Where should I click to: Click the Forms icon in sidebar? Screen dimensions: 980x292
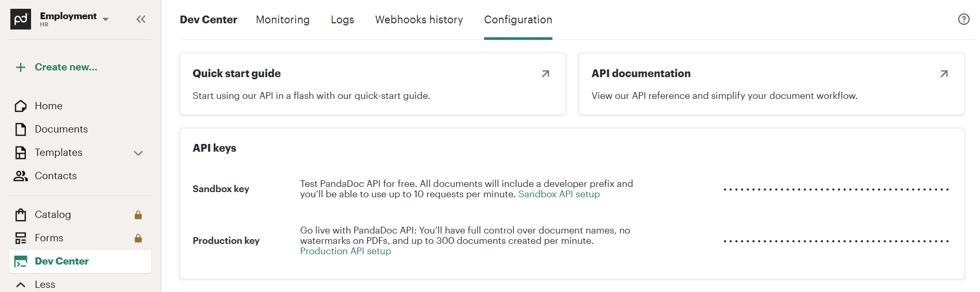click(x=21, y=238)
